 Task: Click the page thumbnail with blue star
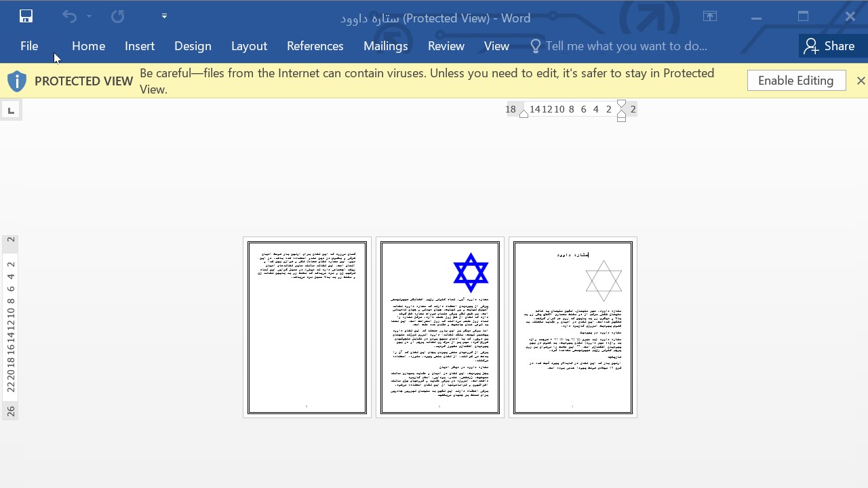[x=440, y=327]
